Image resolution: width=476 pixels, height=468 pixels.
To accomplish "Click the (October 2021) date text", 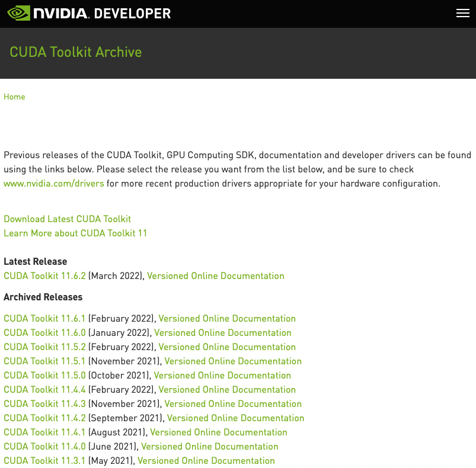I will [119, 376].
